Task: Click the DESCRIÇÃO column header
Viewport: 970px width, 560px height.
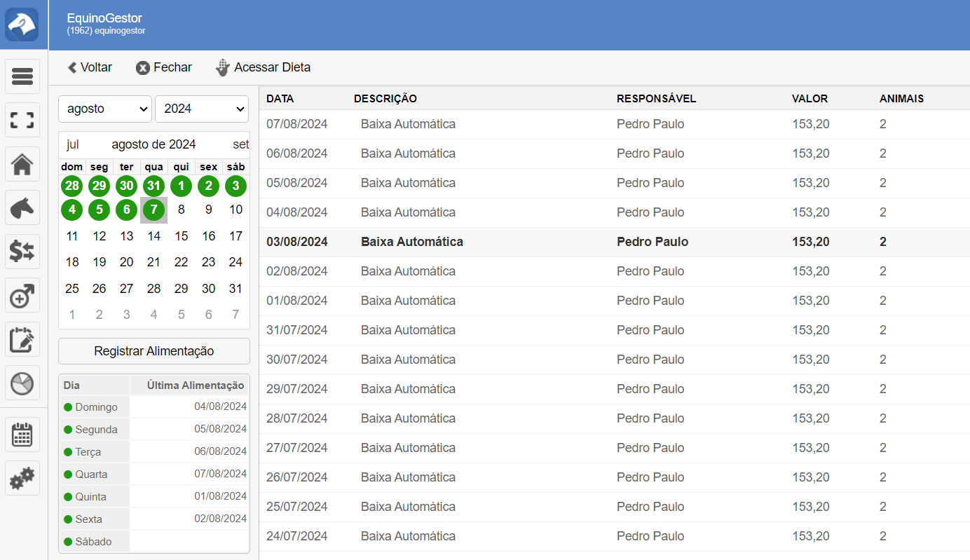Action: coord(385,99)
